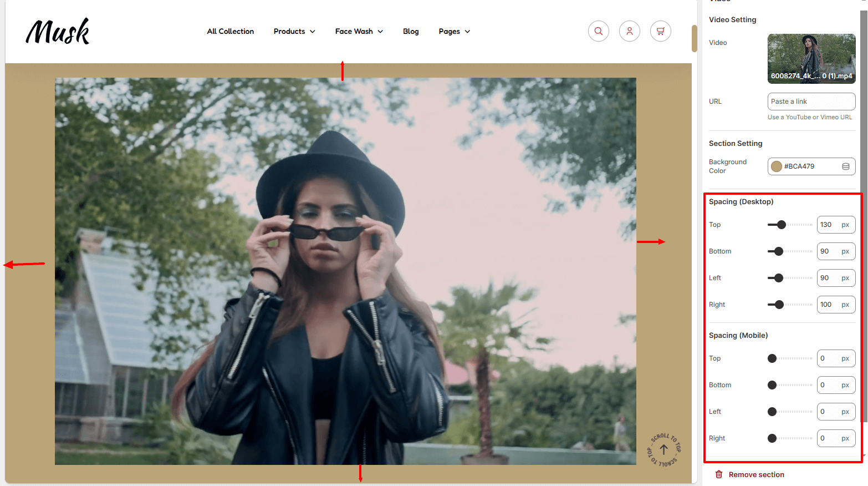
Task: Open the user account icon
Action: (x=630, y=31)
